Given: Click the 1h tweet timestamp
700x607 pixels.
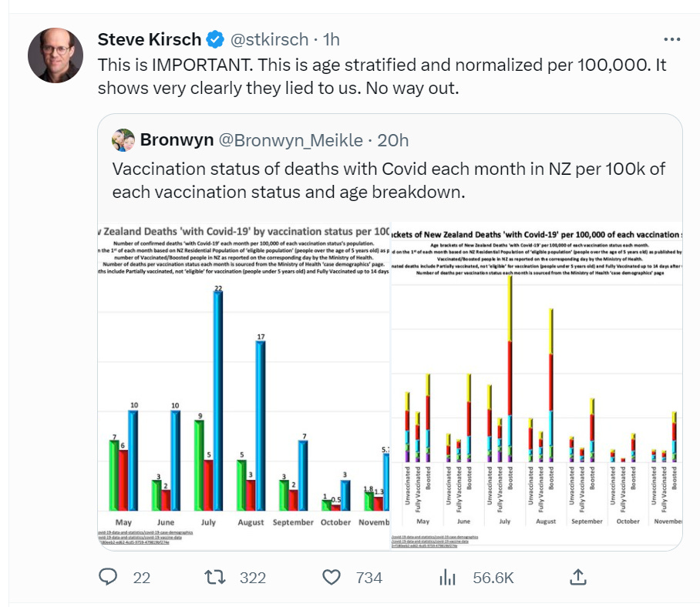Looking at the screenshot, I should pyautogui.click(x=328, y=39).
